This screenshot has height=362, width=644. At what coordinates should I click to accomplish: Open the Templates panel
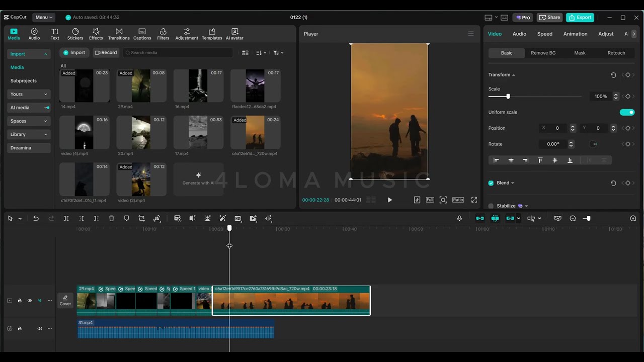coord(212,34)
